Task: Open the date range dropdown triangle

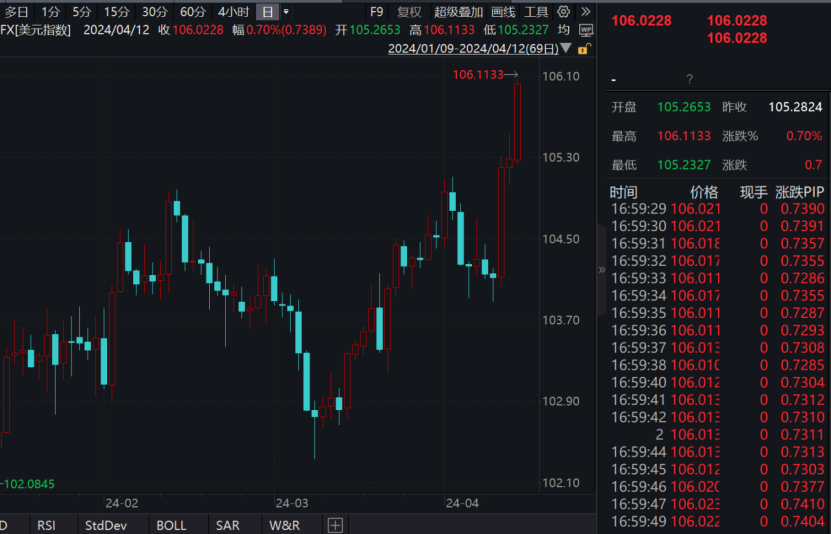Action: tap(568, 48)
